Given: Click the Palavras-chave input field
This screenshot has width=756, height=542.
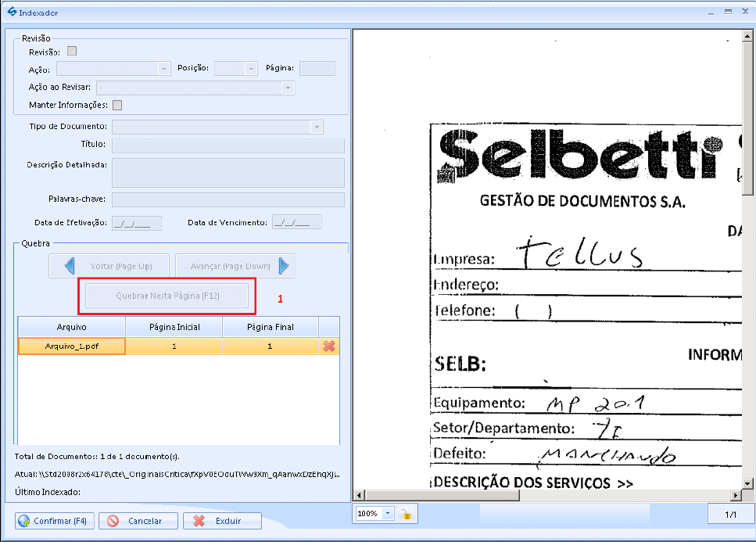Looking at the screenshot, I should [228, 199].
